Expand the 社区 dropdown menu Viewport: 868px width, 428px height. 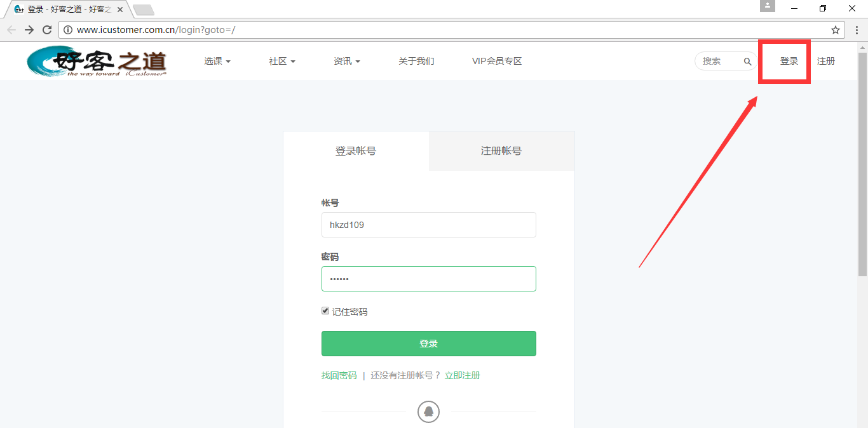(x=281, y=62)
